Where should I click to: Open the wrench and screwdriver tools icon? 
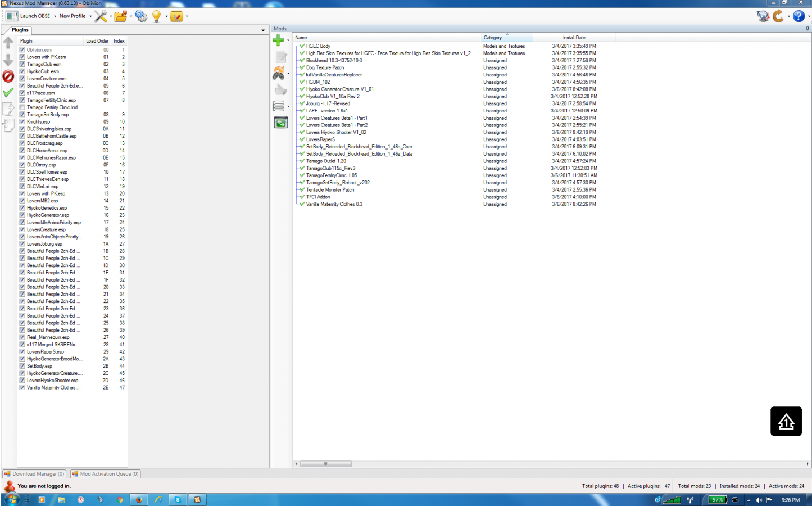pyautogui.click(x=101, y=16)
